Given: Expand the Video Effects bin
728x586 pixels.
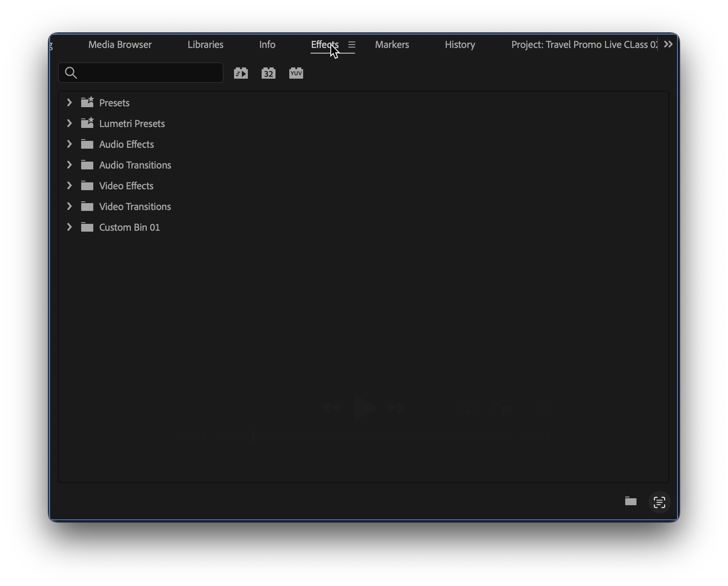Looking at the screenshot, I should (x=69, y=185).
